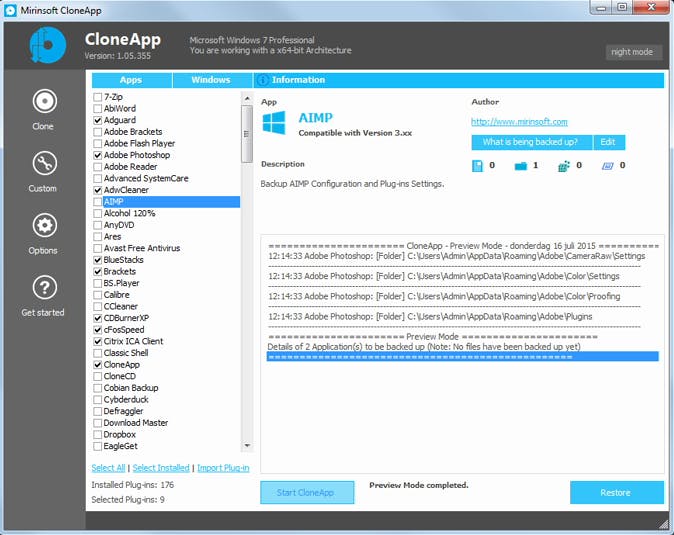Click the Select Installed link
674x535 pixels.
(161, 468)
